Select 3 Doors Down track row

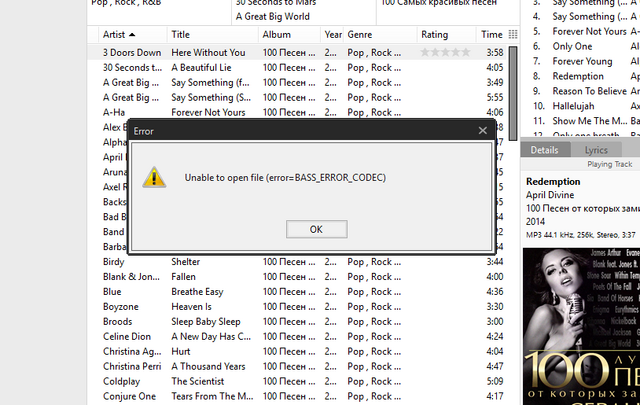click(297, 52)
